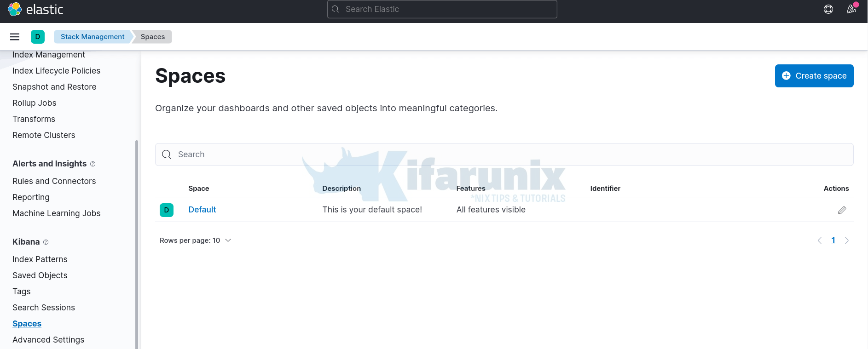Edit the Default space with pencil icon

[842, 210]
